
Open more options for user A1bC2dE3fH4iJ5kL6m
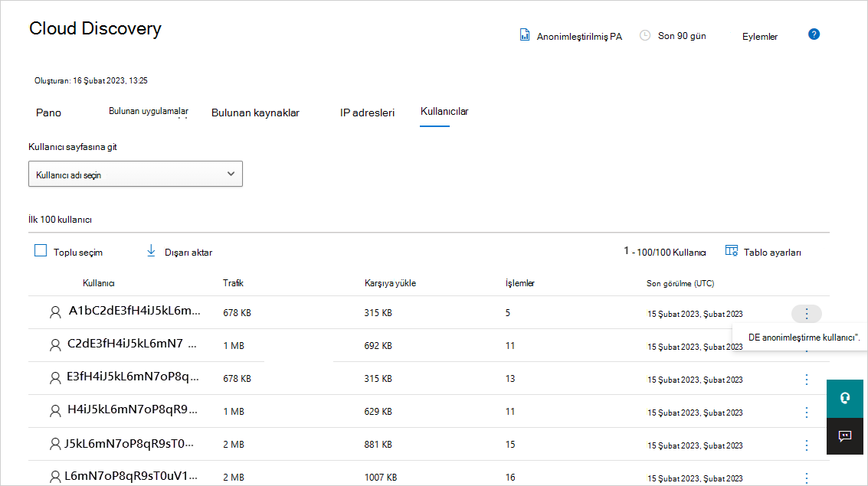click(x=807, y=314)
